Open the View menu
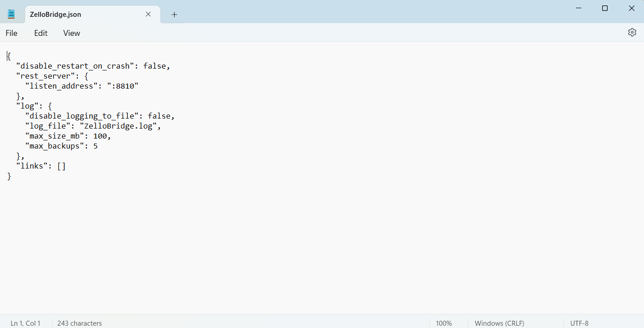The height and width of the screenshot is (328, 644). [71, 33]
